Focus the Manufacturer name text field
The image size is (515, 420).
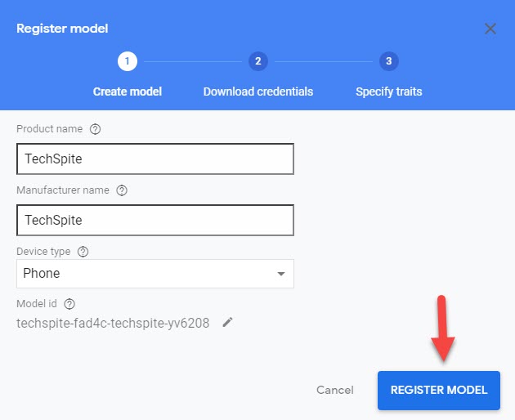[155, 220]
